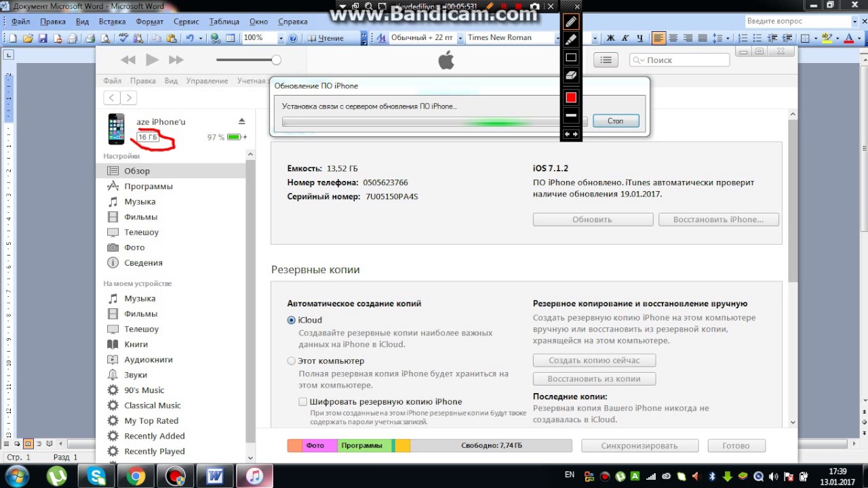This screenshot has height=488, width=868.
Task: Create new Word document icon
Action: click(13, 38)
